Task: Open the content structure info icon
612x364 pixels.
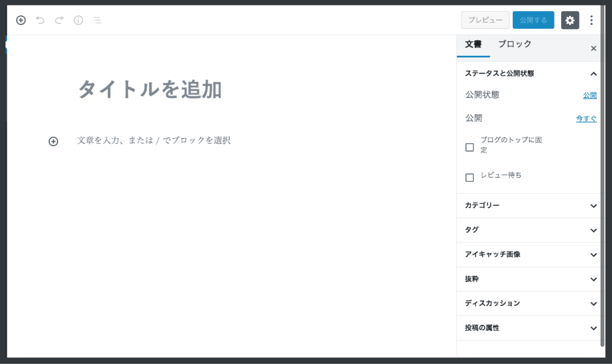Action: point(78,20)
